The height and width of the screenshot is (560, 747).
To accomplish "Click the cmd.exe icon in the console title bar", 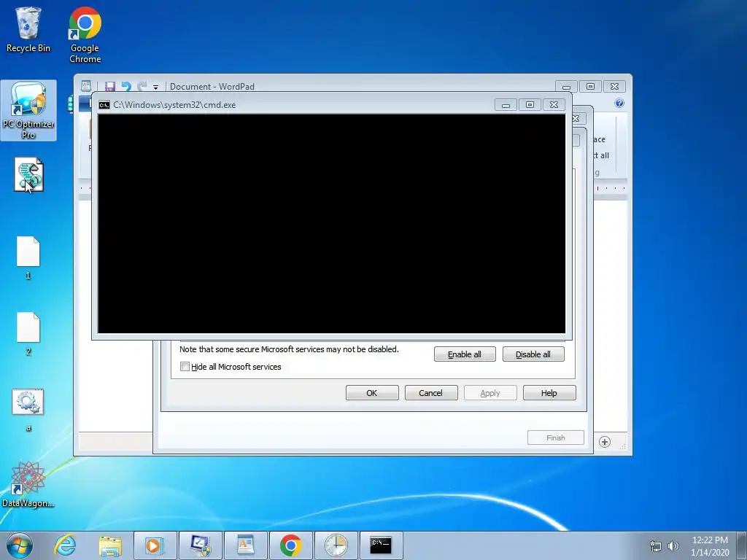I will pos(104,105).
